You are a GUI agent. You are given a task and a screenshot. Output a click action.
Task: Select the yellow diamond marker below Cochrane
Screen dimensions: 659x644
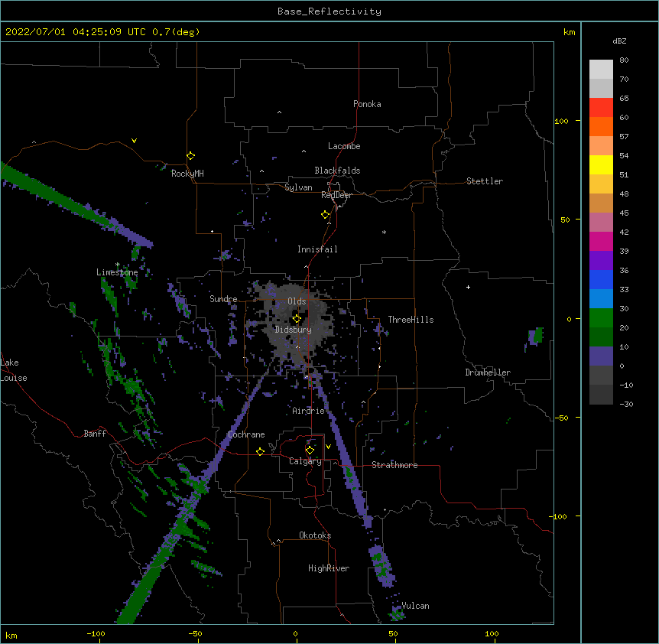pos(260,451)
